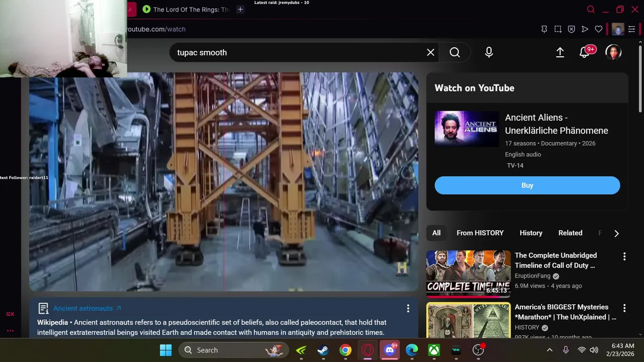The image size is (644, 362).
Task: Click the taskbar microphone tray icon
Action: point(566,350)
